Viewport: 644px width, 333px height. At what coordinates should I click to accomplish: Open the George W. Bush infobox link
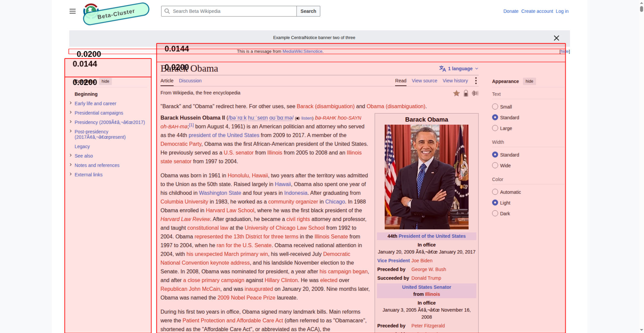click(x=429, y=269)
